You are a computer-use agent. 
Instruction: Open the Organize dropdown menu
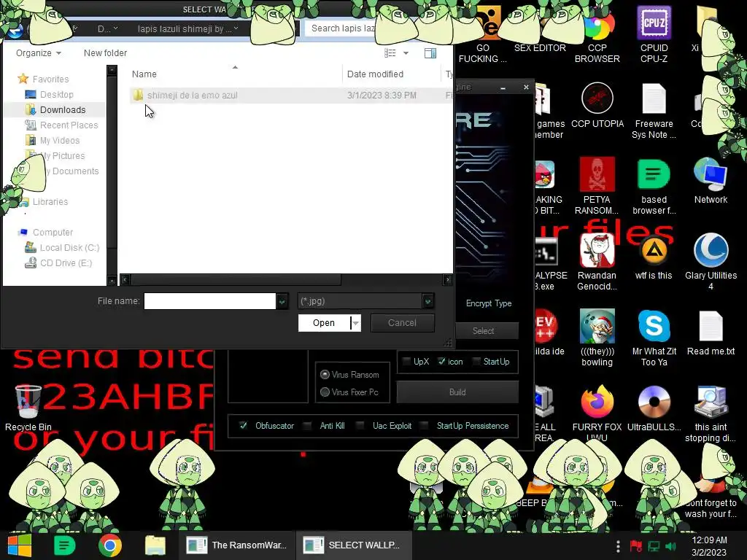[39, 52]
